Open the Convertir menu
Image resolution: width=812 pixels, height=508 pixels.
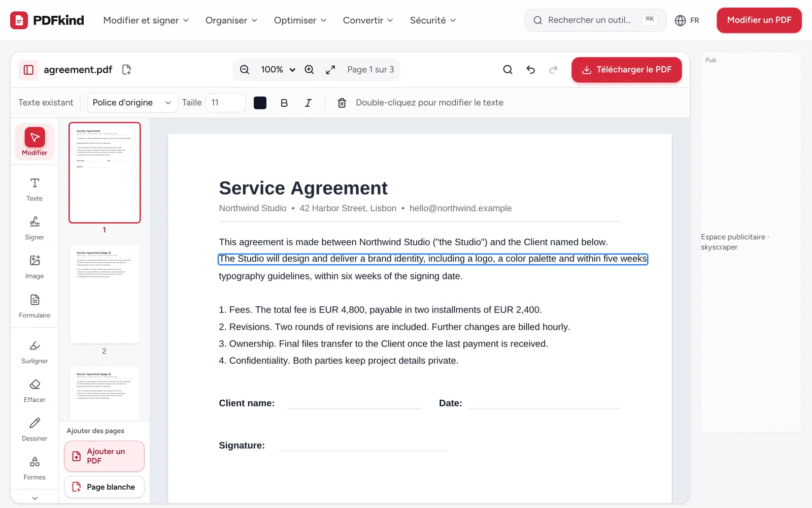[x=368, y=20]
